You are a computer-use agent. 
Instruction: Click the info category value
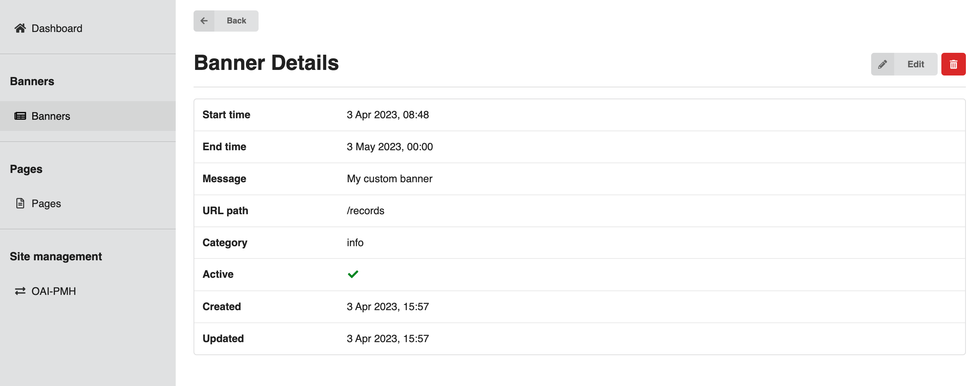point(355,242)
